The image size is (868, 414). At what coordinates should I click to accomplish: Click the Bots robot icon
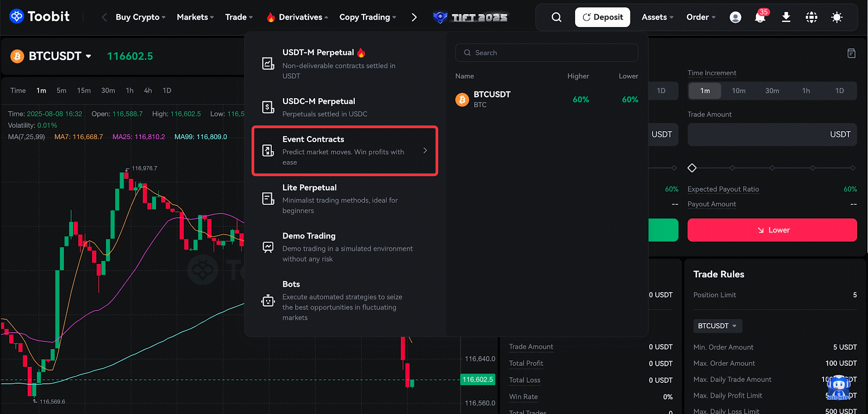(268, 300)
